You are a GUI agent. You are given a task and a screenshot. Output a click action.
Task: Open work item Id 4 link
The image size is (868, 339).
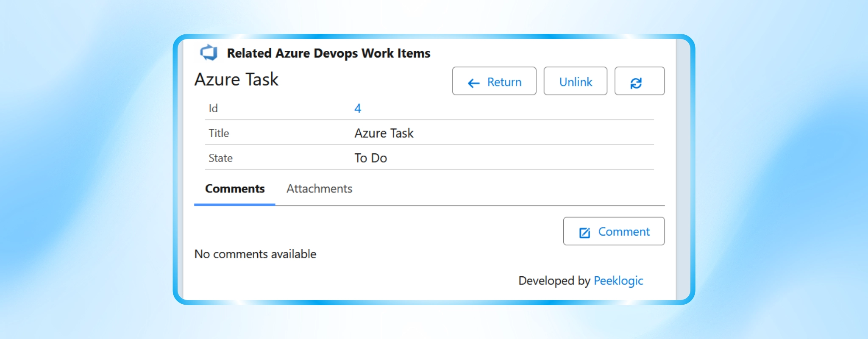(x=358, y=108)
